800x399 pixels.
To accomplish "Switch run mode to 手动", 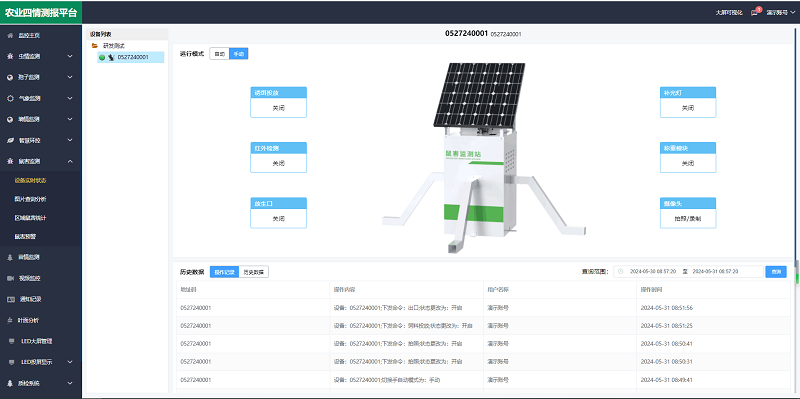I will click(238, 54).
